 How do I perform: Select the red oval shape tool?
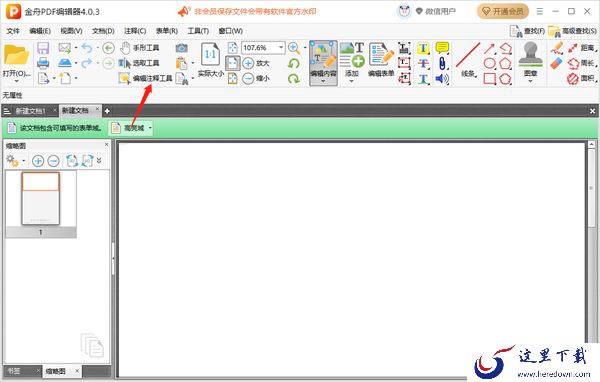489,64
